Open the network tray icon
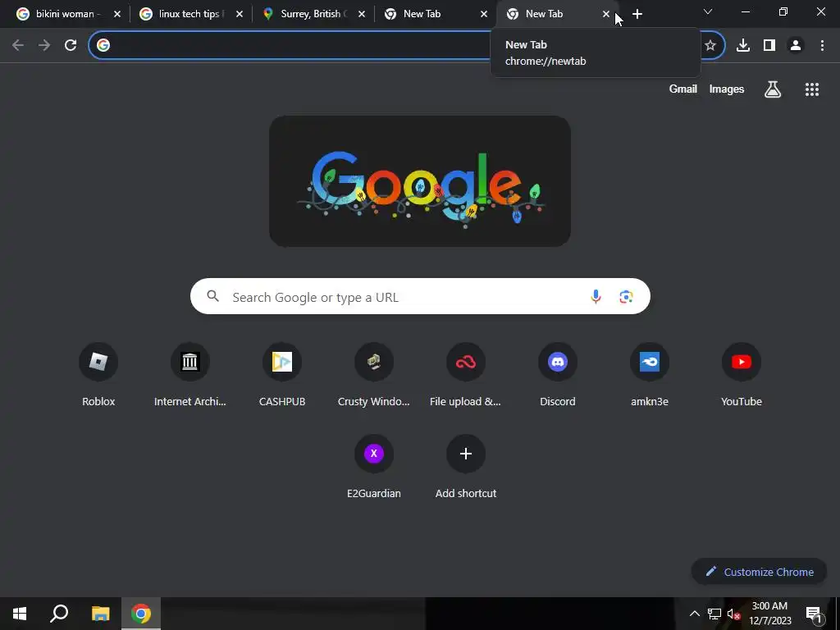Image resolution: width=840 pixels, height=630 pixels. pos(714,614)
